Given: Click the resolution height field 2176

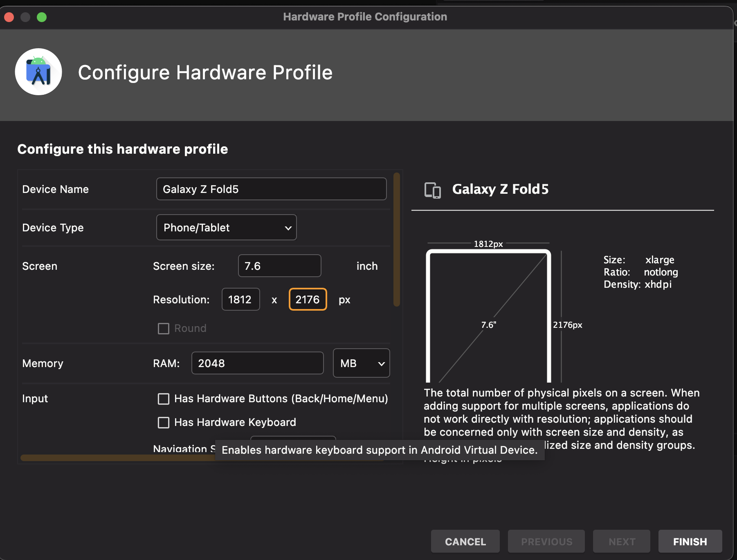Looking at the screenshot, I should coord(308,299).
